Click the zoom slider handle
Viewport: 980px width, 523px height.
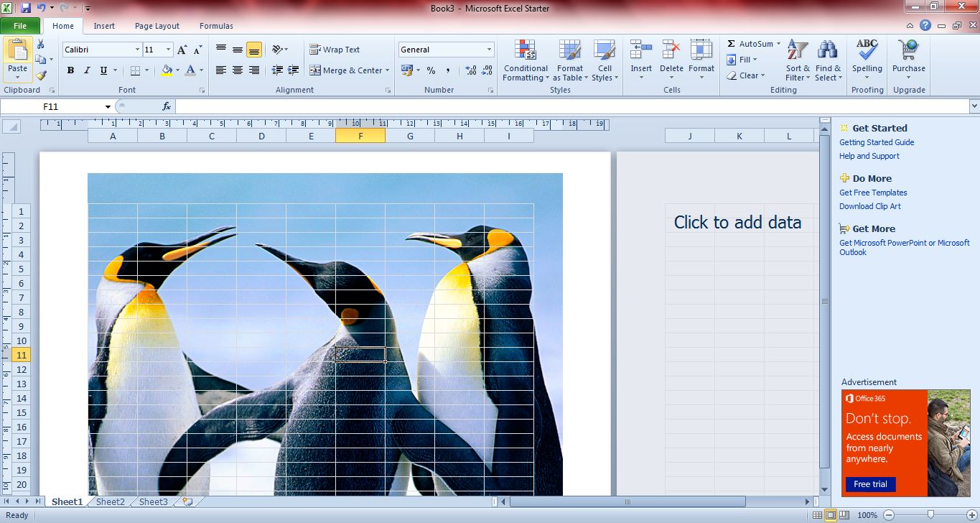[930, 515]
